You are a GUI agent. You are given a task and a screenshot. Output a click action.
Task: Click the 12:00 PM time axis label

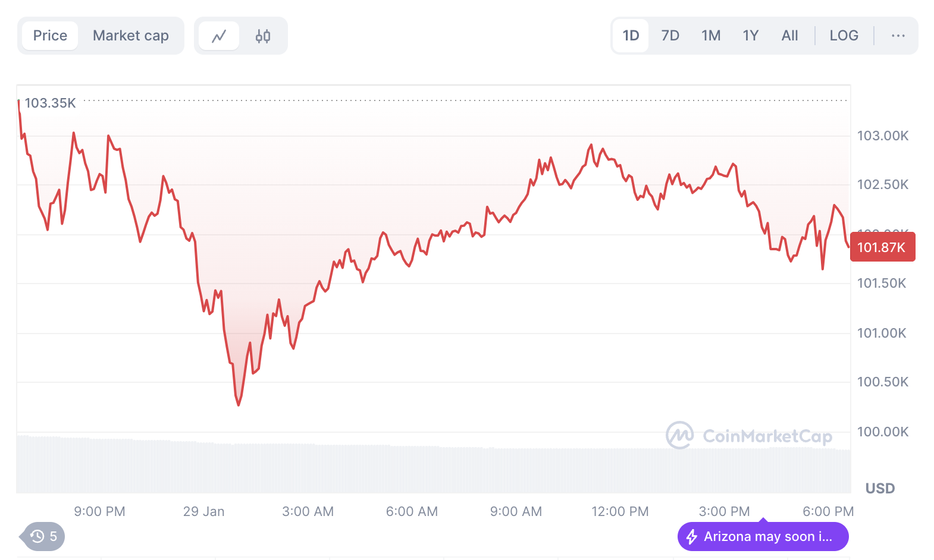(x=620, y=511)
